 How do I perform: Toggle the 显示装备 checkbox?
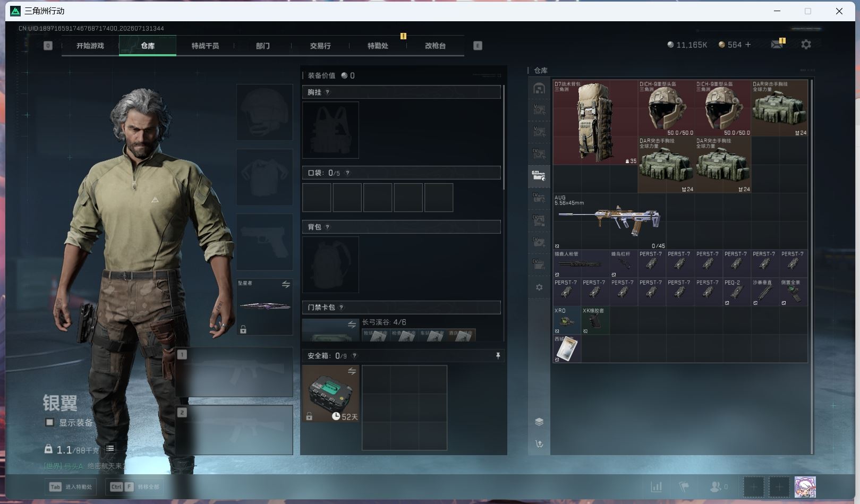(49, 422)
